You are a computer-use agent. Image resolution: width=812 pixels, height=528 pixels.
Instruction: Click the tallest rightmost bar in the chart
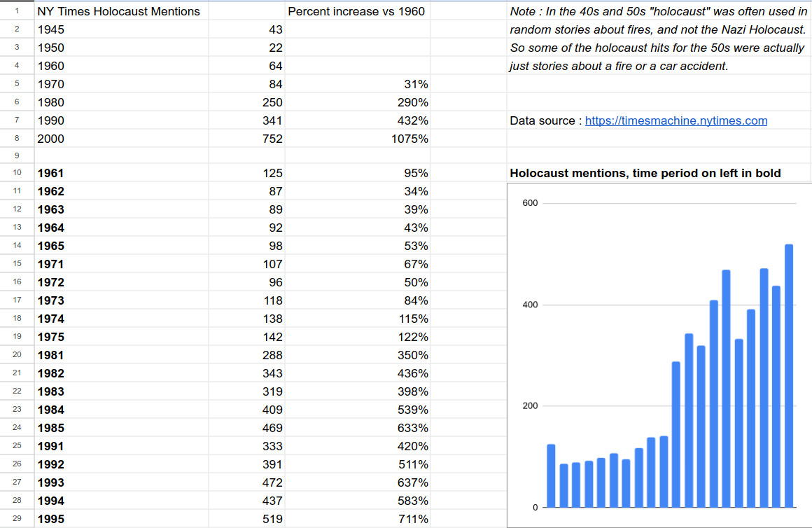[789, 375]
